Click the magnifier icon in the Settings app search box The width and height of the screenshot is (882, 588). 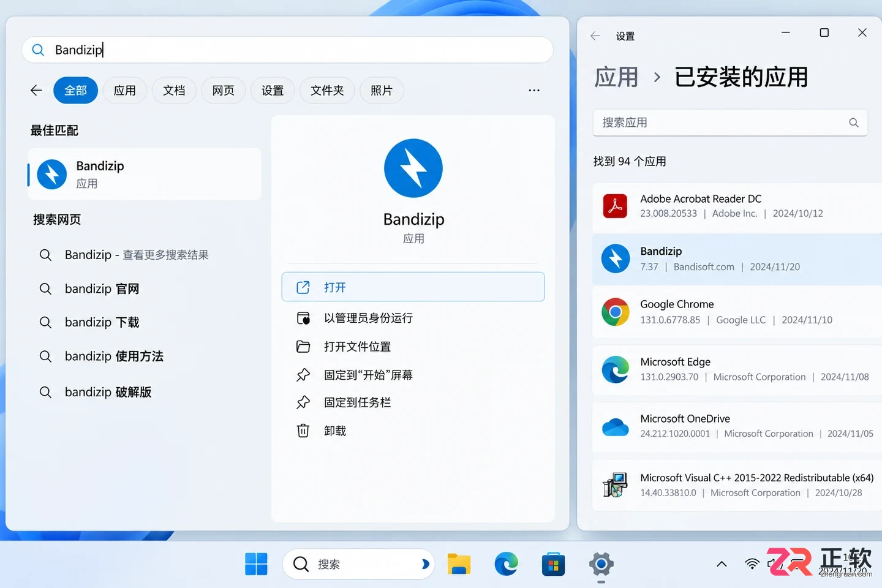tap(854, 123)
